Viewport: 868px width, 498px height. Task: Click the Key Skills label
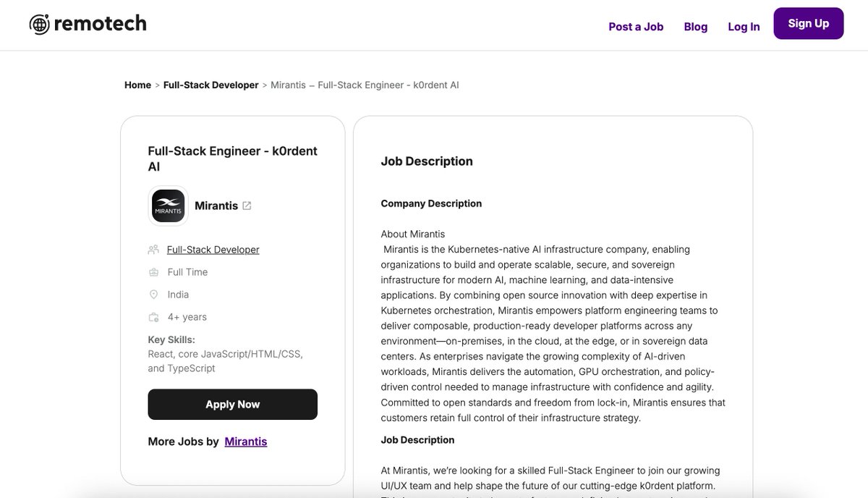(171, 339)
